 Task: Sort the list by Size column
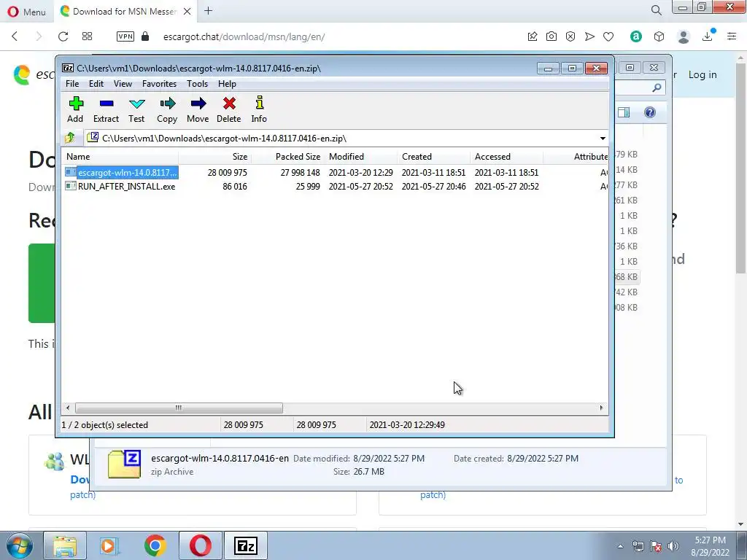(215, 157)
